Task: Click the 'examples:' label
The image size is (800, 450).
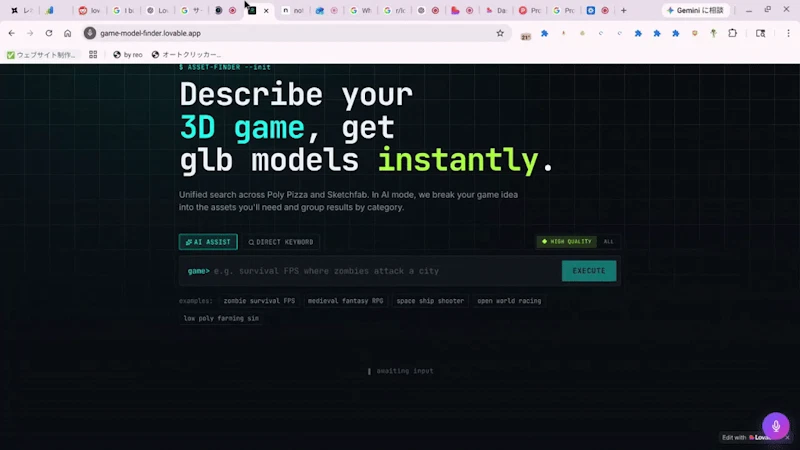Action: pyautogui.click(x=195, y=301)
